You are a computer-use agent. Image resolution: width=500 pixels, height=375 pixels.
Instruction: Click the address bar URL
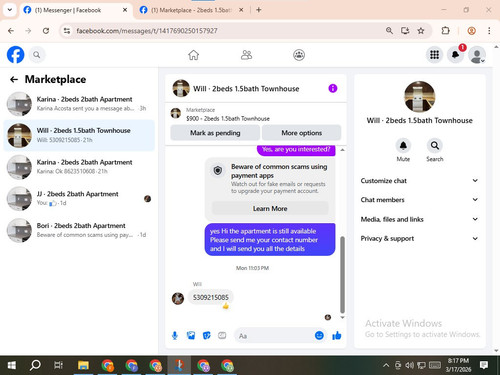coord(147,31)
